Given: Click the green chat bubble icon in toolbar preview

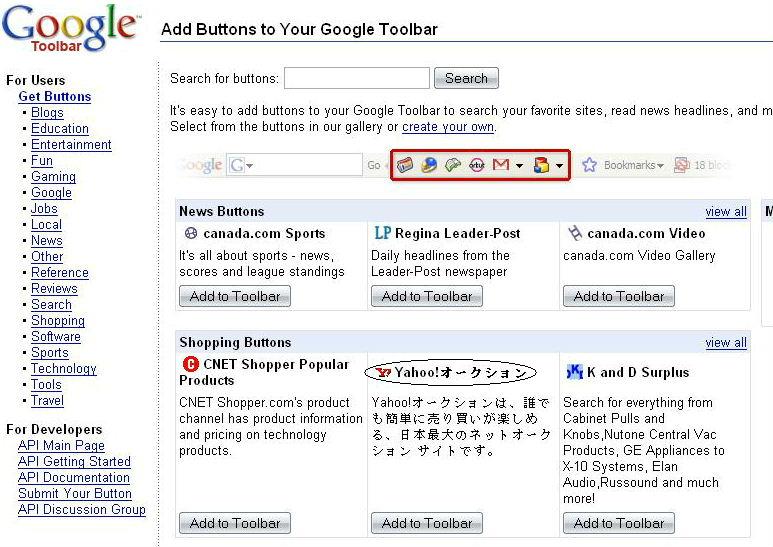Looking at the screenshot, I should pos(453,165).
